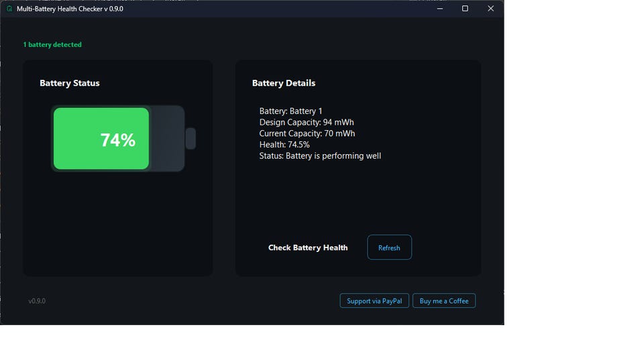Click the Refresh button
Image resolution: width=644 pixels, height=362 pixels.
coord(389,247)
